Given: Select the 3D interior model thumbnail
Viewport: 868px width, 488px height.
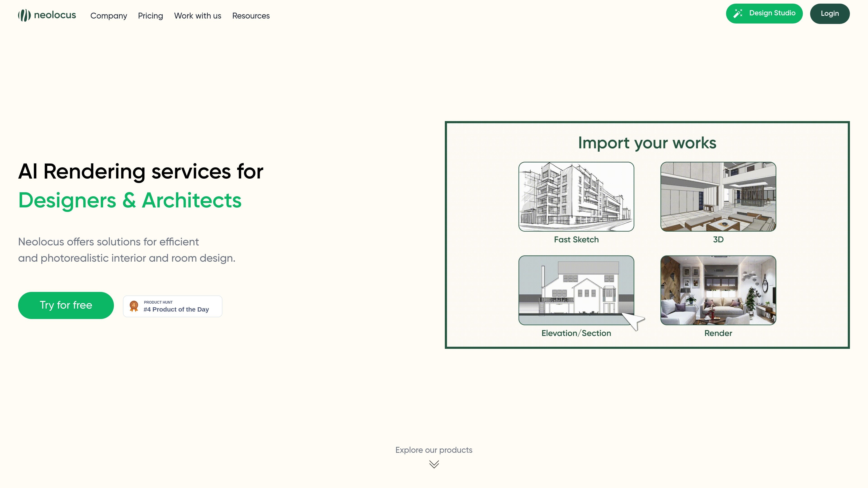Looking at the screenshot, I should 718,197.
